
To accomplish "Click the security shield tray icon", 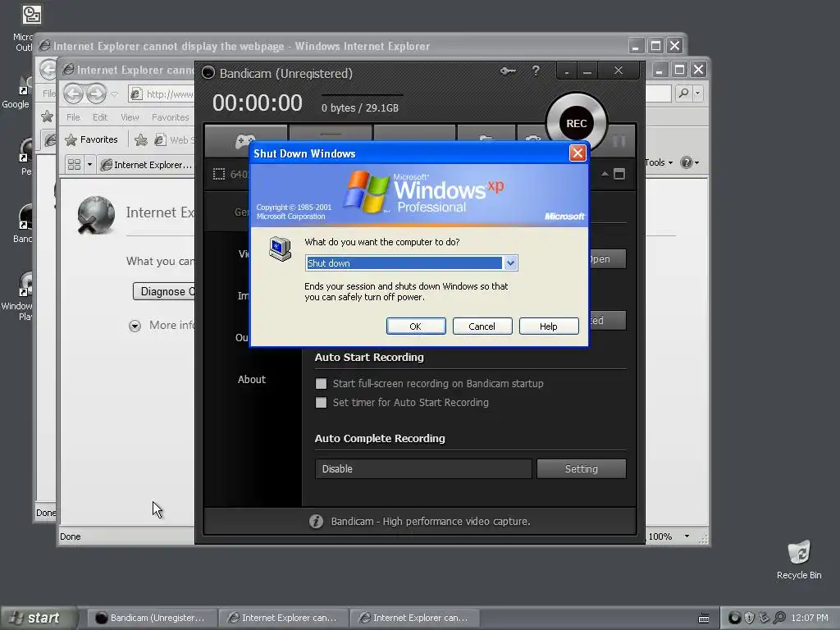I will coord(750,618).
